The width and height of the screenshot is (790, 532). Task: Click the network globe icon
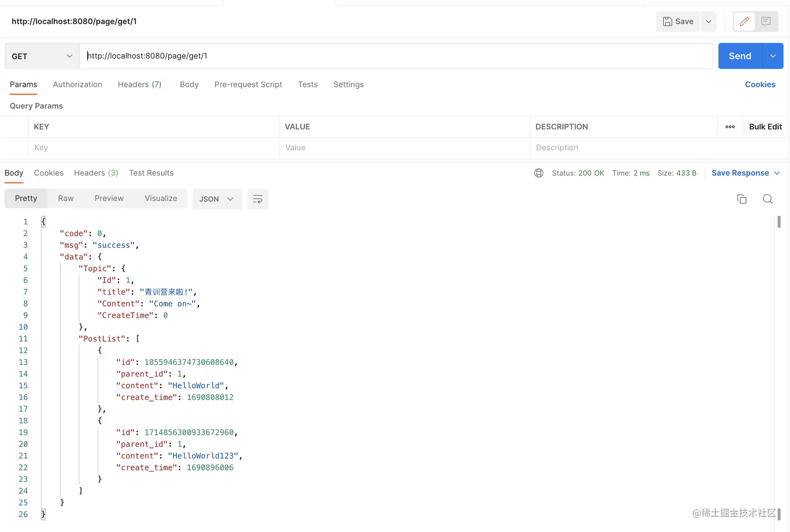pyautogui.click(x=539, y=173)
